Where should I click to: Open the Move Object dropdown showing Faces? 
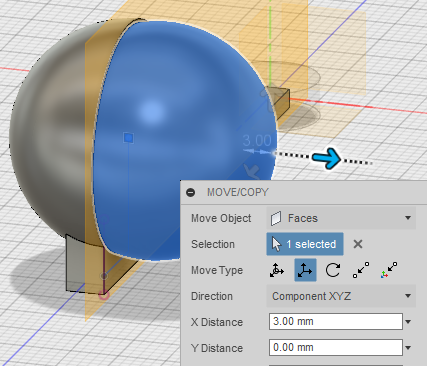pos(341,218)
